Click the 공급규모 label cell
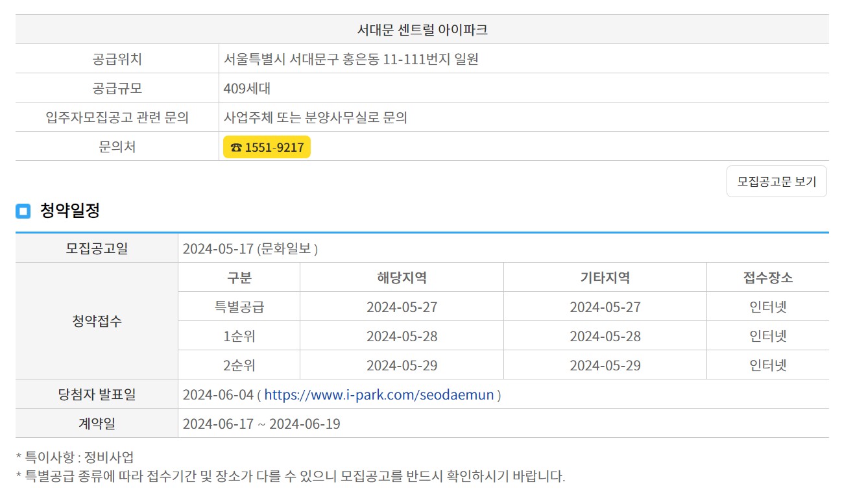This screenshot has width=842, height=504. click(x=117, y=88)
